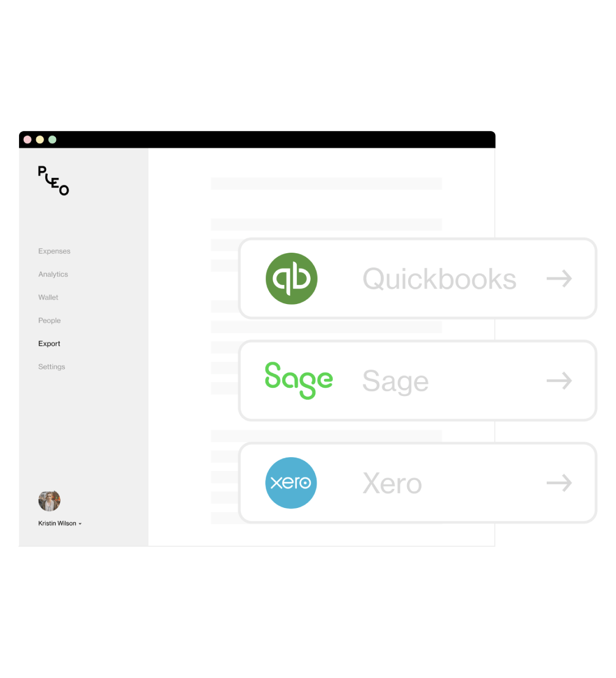616x678 pixels.
Task: Select People in the sidebar
Action: tap(49, 321)
